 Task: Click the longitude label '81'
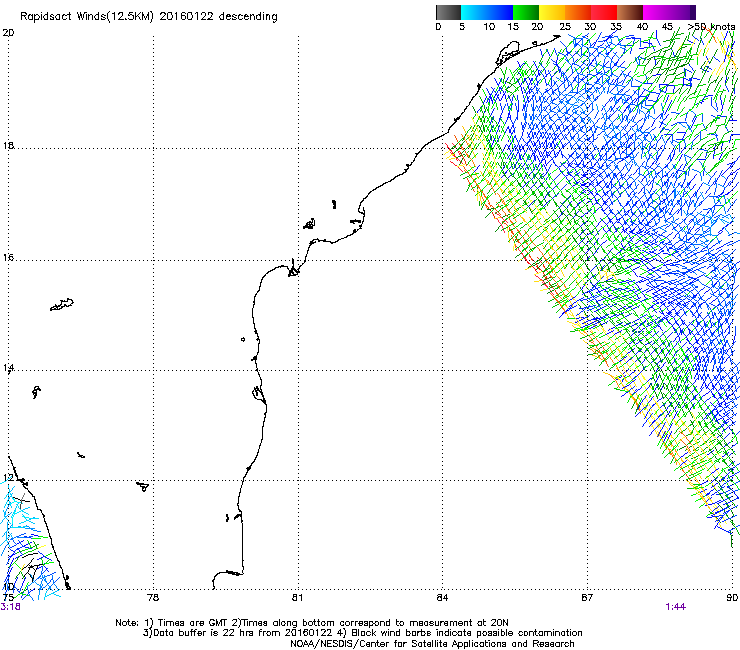[297, 598]
